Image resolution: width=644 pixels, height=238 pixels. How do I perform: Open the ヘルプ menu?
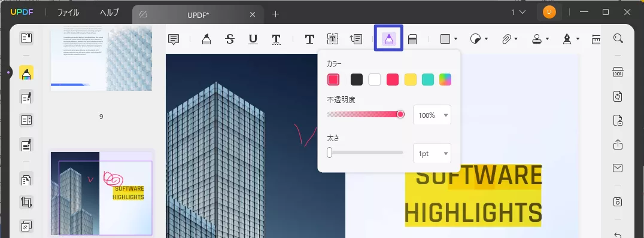click(x=110, y=13)
